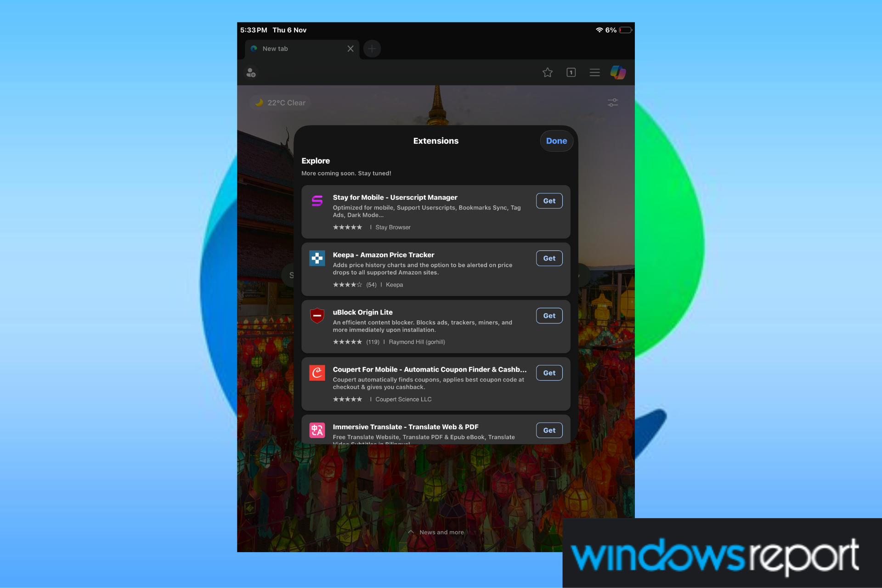Open the tab switcher showing tab count
The height and width of the screenshot is (588, 882).
[571, 72]
